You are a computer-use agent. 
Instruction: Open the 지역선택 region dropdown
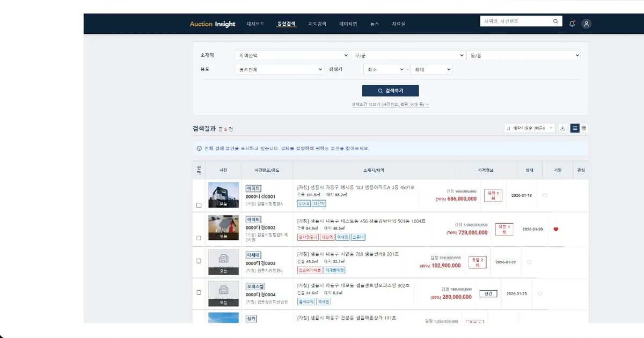(292, 55)
